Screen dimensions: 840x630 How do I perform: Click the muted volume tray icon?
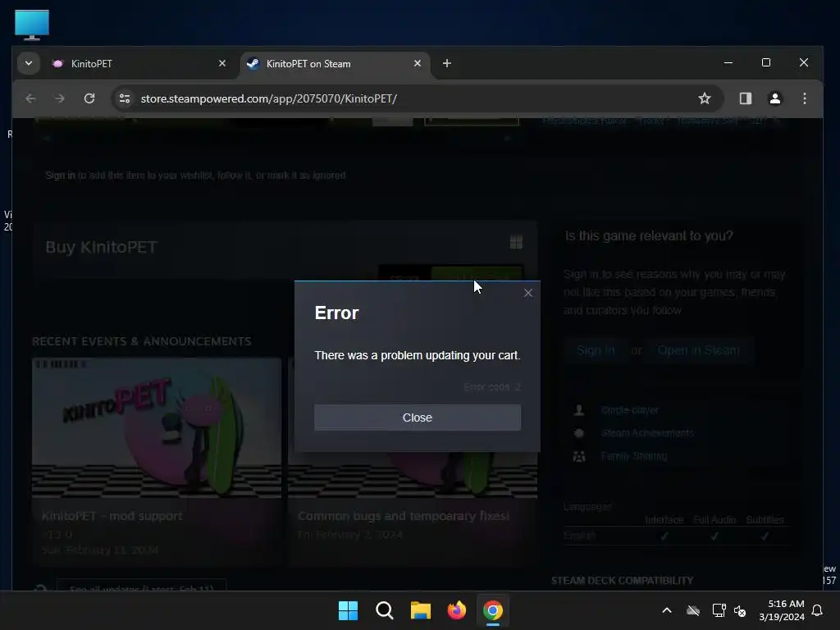tap(740, 610)
